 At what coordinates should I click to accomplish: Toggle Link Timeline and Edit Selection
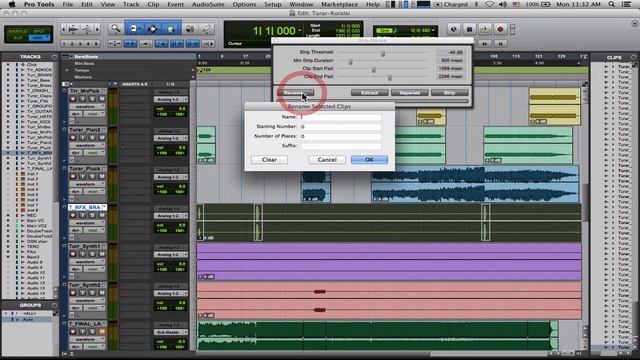pyautogui.click(x=176, y=43)
